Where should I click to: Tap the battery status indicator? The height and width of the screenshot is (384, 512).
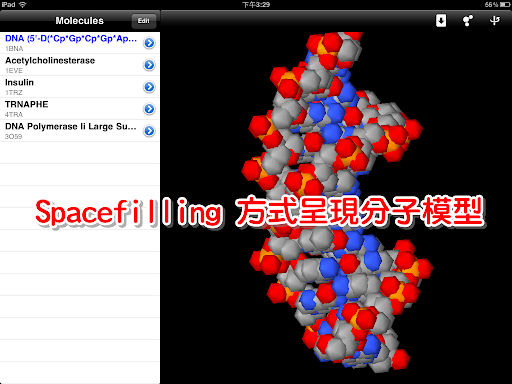(x=505, y=5)
